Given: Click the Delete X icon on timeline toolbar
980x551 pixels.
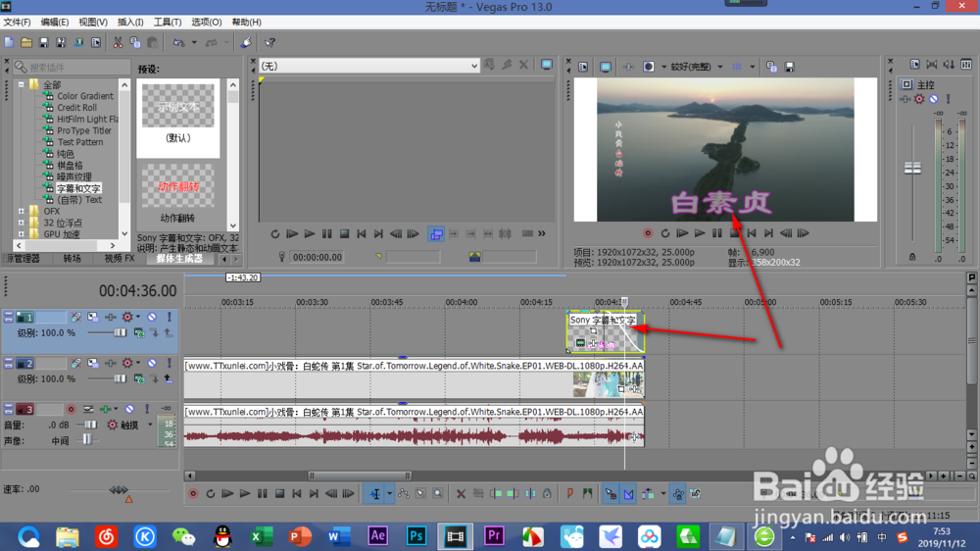Looking at the screenshot, I should (461, 493).
